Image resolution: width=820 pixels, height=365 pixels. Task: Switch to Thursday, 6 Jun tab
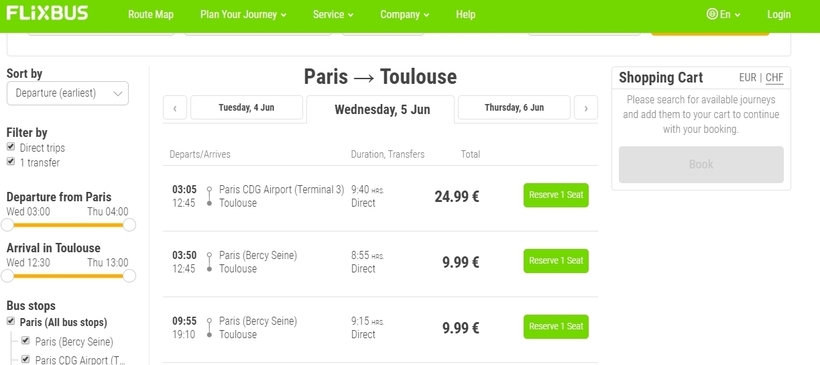point(514,108)
